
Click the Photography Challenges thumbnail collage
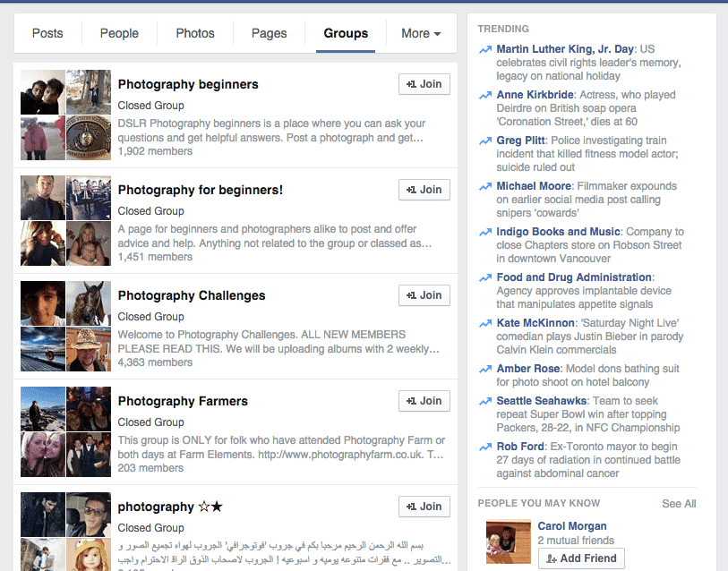[65, 327]
